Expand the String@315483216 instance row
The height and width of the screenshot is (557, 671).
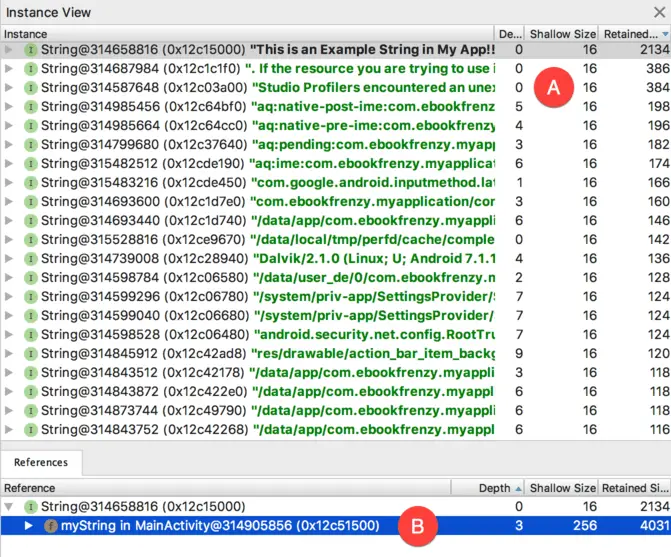point(9,183)
